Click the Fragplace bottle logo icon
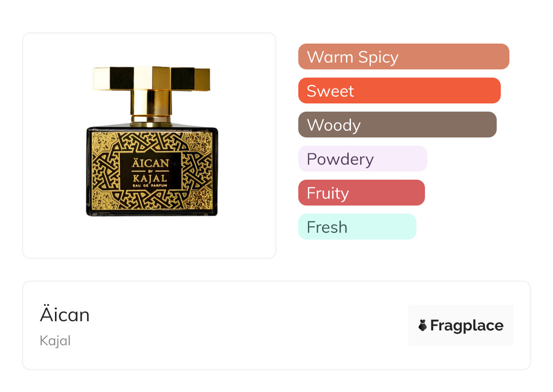The image size is (553, 392). tap(423, 325)
